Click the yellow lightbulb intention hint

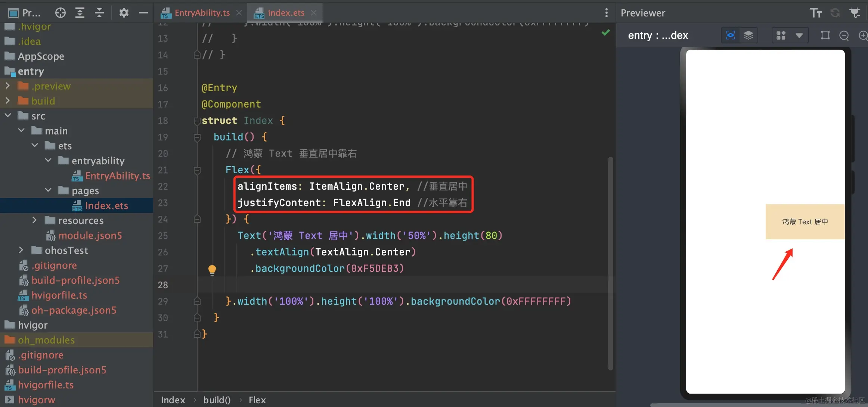tap(212, 269)
